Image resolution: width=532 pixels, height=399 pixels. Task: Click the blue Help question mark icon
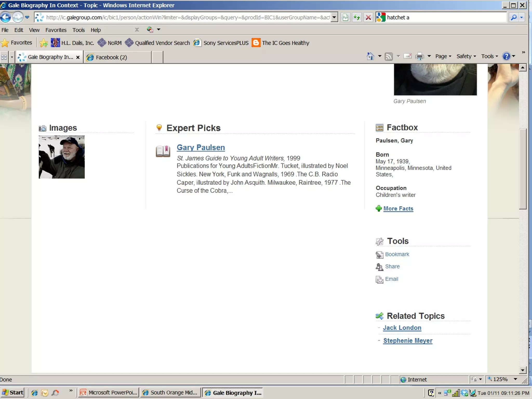506,56
